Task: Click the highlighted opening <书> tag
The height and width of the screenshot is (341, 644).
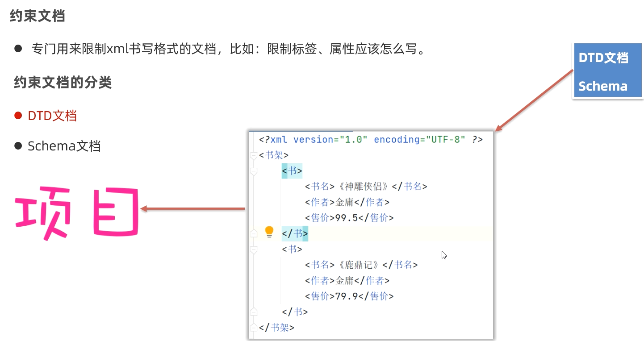Action: (x=292, y=171)
